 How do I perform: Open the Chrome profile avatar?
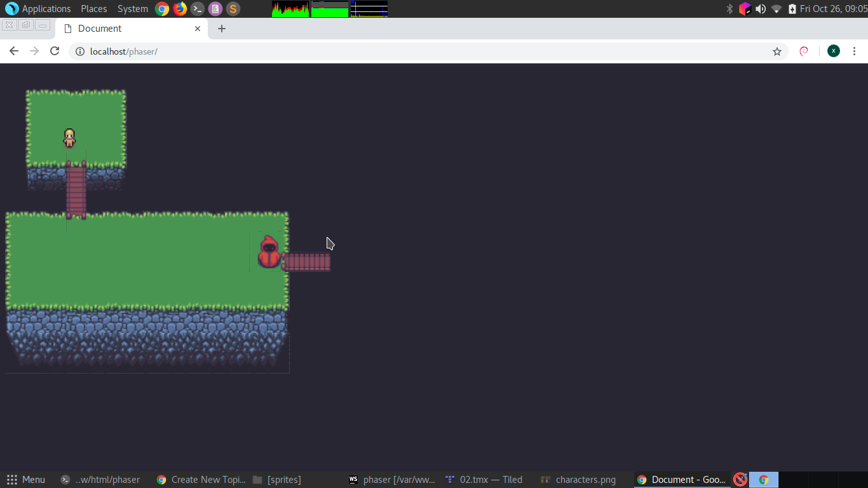pos(833,51)
